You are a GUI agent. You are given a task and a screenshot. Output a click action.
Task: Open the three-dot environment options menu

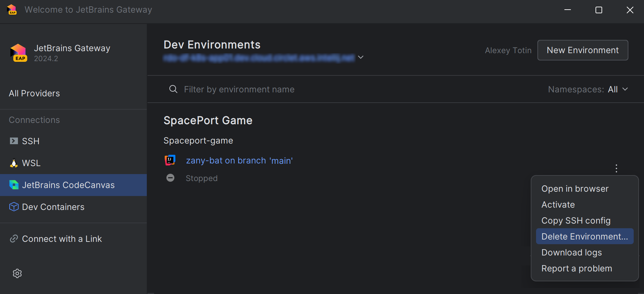point(616,168)
